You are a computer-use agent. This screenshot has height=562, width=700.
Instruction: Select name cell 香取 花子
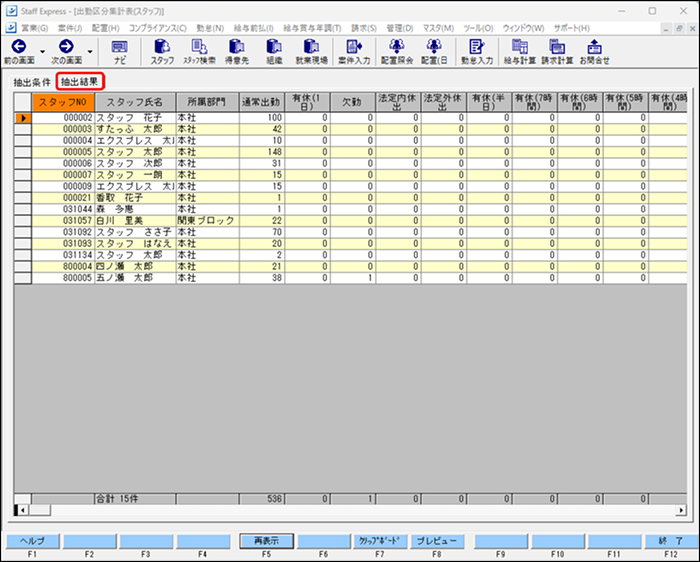[x=135, y=198]
